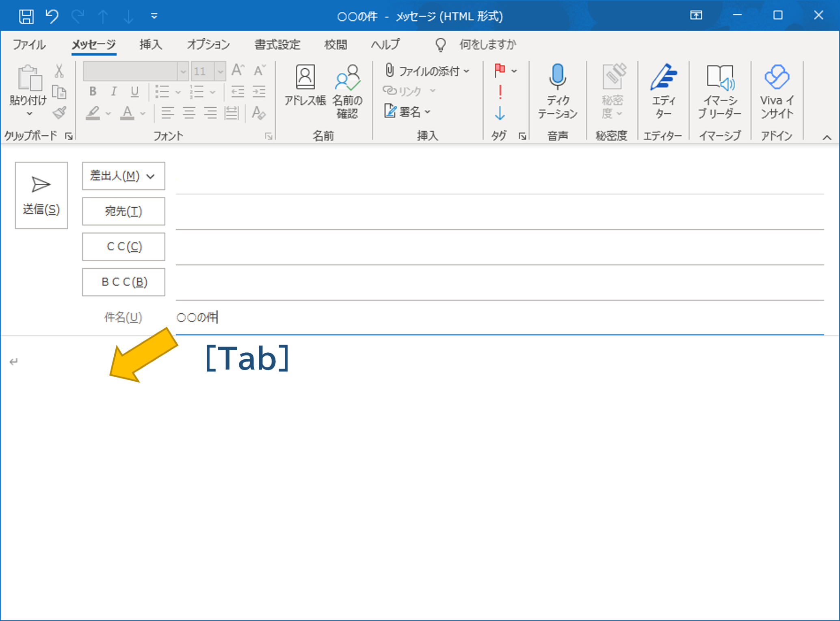Click the 何をしますか search box
The height and width of the screenshot is (621, 840).
point(487,44)
